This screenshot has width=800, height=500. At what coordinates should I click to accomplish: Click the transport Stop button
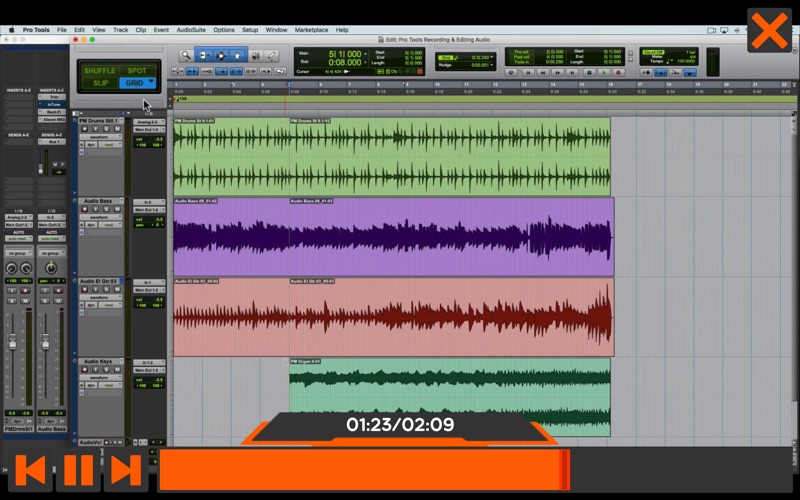pos(588,73)
